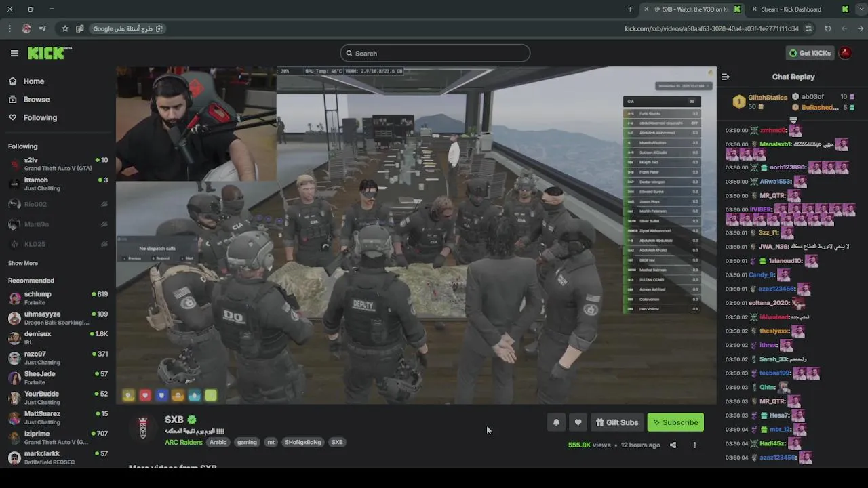The height and width of the screenshot is (488, 868).
Task: Select the gaming tag
Action: point(247,442)
